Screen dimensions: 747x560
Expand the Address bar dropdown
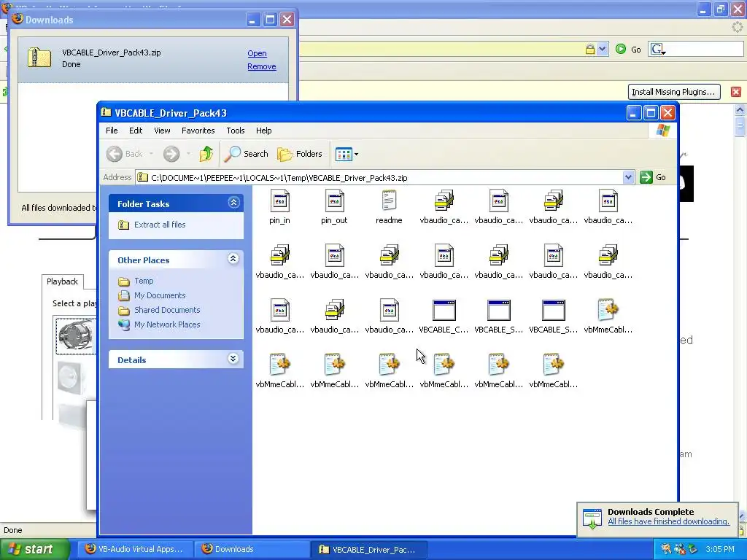coord(628,178)
